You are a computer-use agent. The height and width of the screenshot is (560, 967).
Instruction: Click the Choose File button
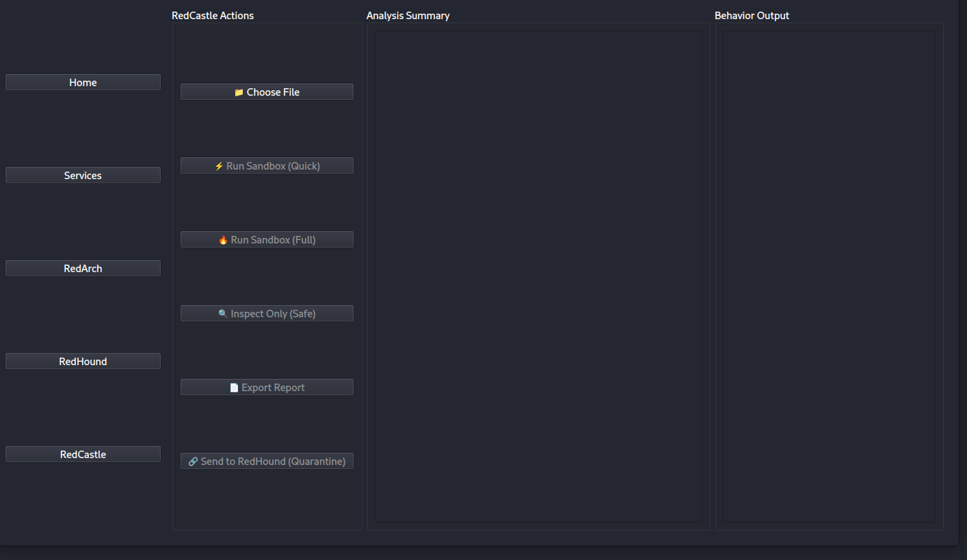267,92
